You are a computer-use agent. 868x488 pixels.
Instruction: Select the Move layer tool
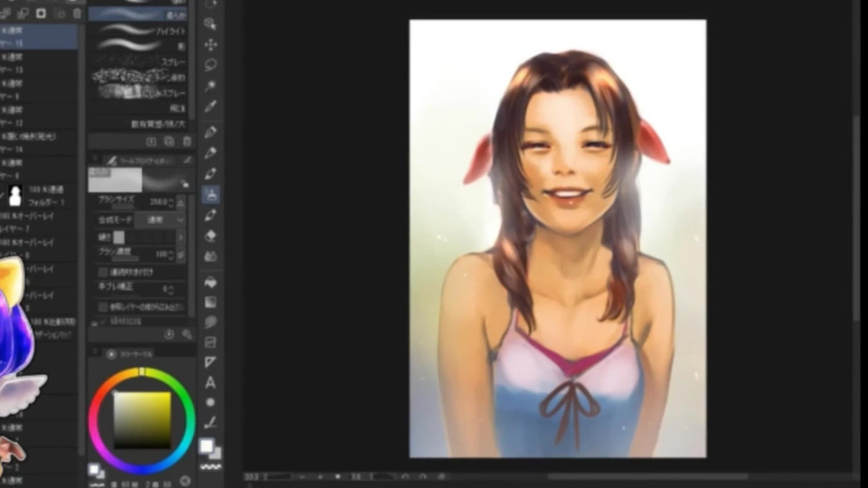click(x=211, y=44)
